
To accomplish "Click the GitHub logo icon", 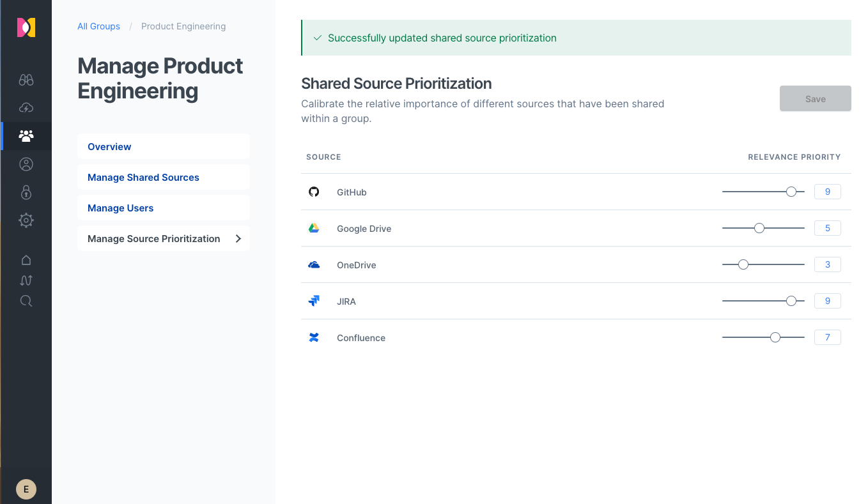I will coord(314,192).
